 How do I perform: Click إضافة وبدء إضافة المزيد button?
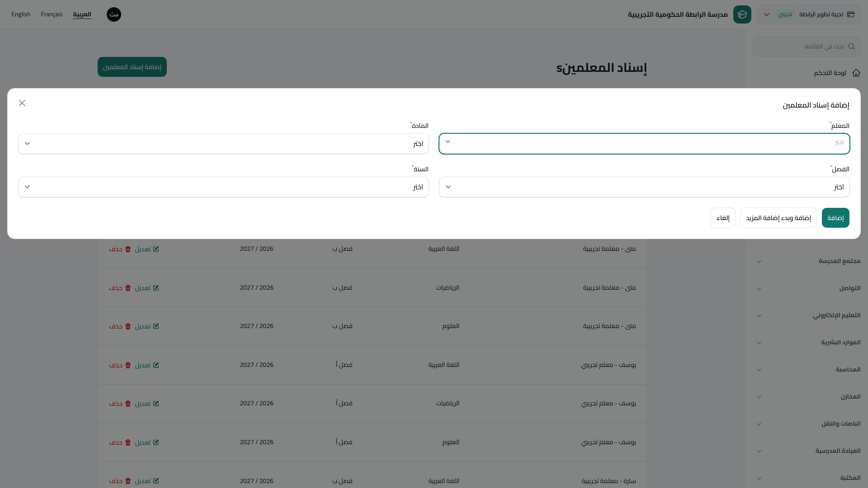tap(778, 218)
